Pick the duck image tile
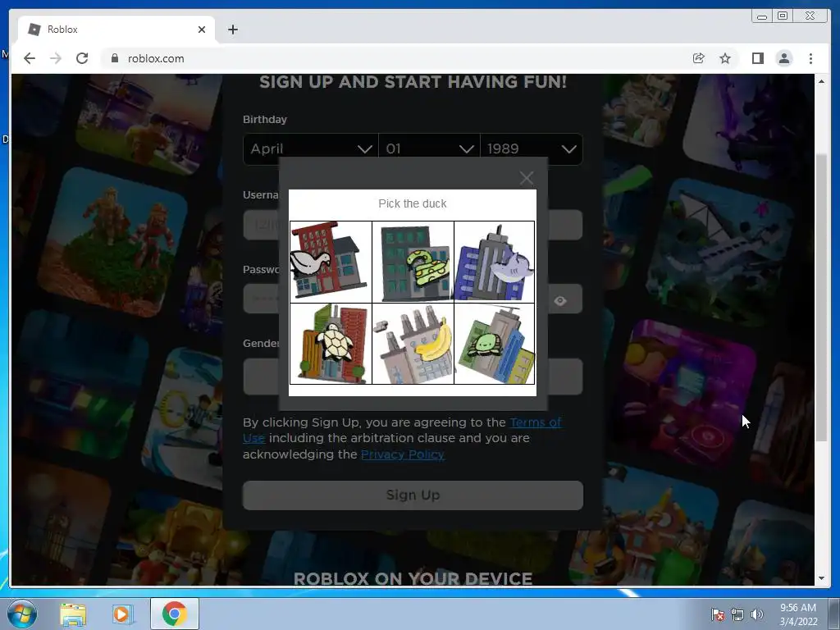 331,262
